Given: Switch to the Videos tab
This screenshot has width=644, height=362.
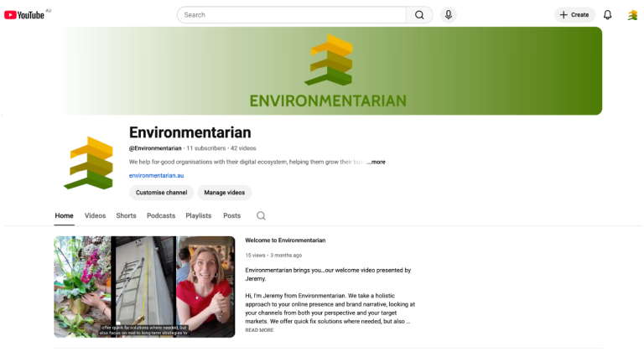Looking at the screenshot, I should (x=96, y=215).
